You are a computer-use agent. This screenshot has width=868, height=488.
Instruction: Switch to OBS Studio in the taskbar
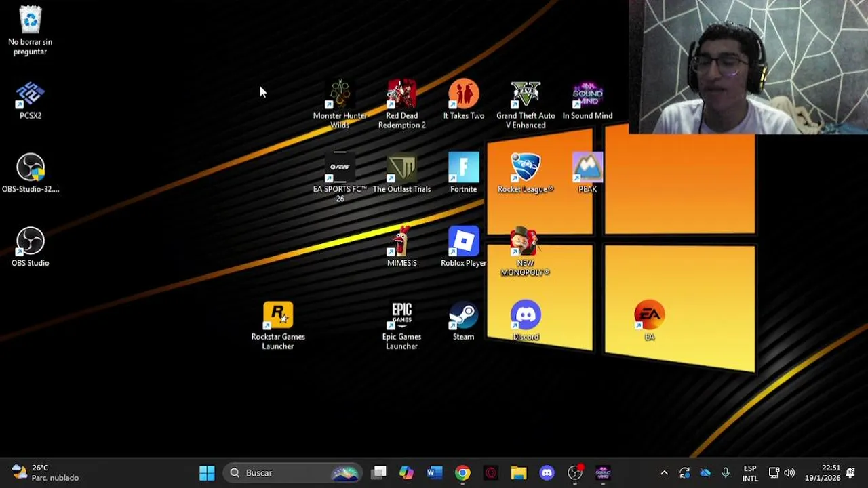575,472
